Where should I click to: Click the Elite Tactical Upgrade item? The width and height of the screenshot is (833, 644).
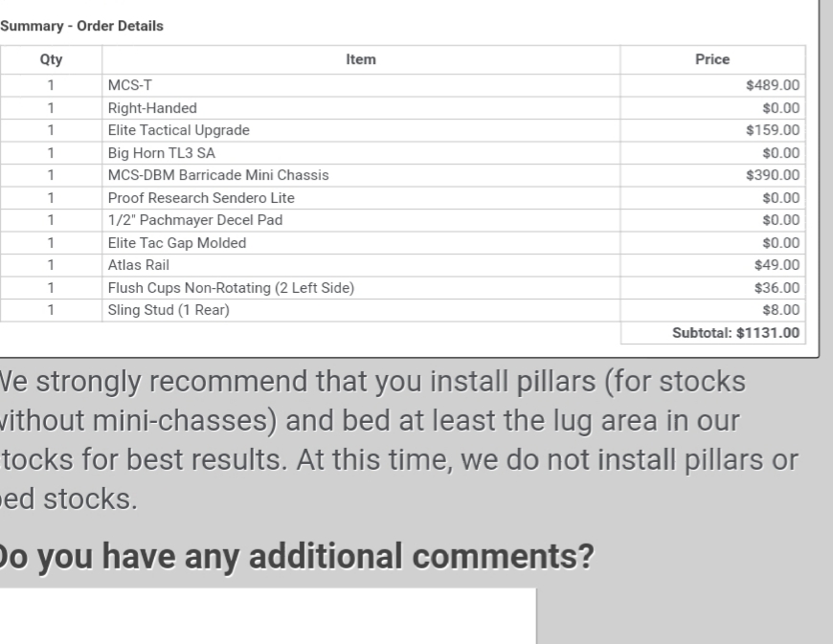178,130
